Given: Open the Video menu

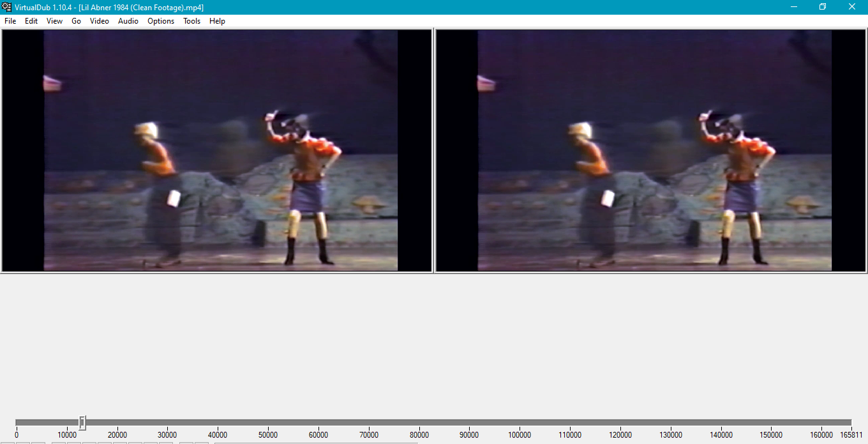Looking at the screenshot, I should coord(100,21).
